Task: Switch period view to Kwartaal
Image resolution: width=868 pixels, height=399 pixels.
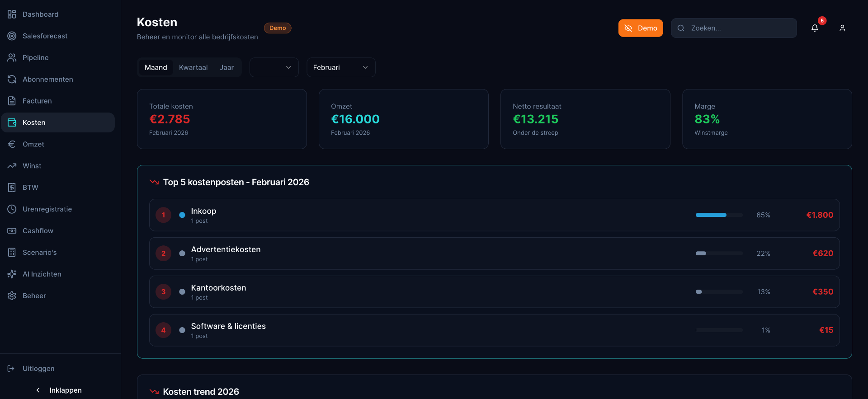Action: (193, 68)
